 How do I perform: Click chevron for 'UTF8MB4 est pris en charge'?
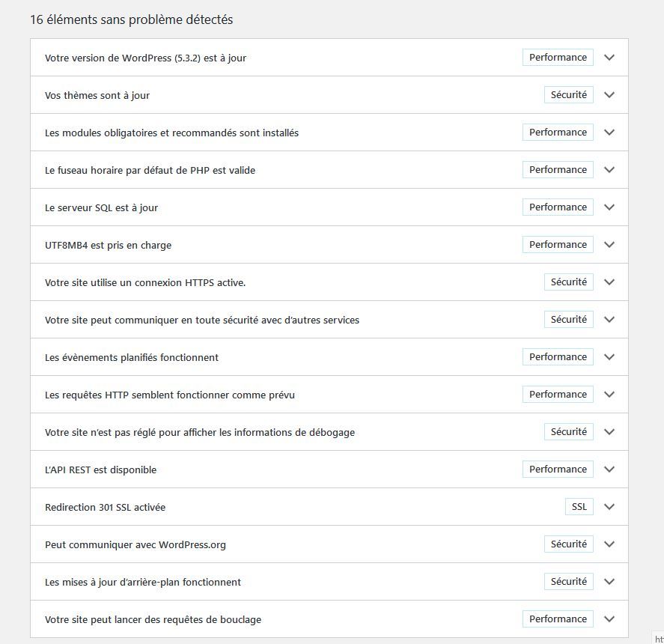pyautogui.click(x=609, y=245)
